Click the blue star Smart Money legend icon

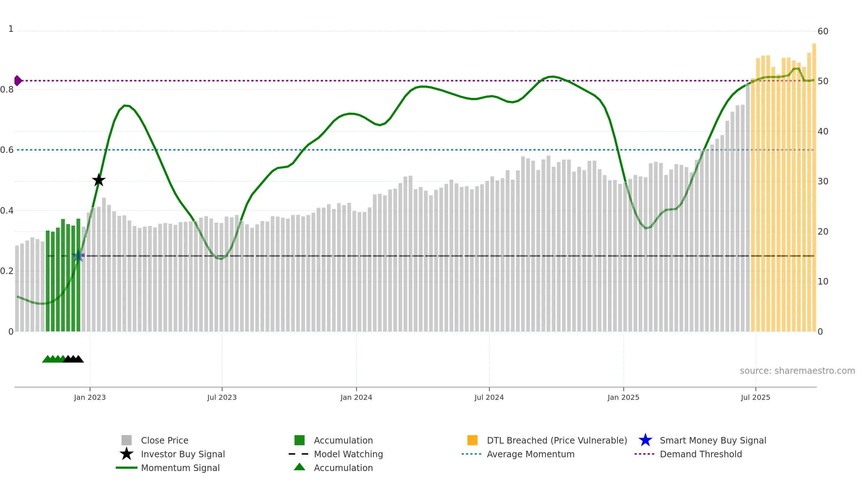tap(645, 440)
